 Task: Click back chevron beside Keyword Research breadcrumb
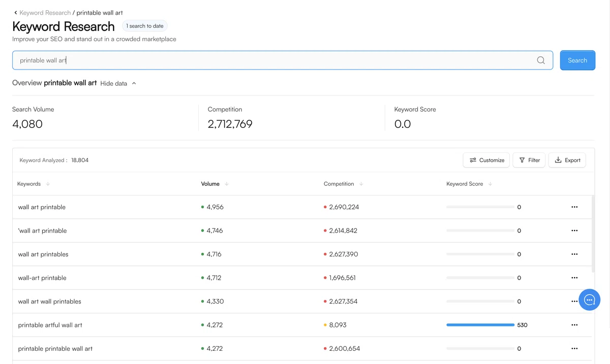click(x=16, y=13)
